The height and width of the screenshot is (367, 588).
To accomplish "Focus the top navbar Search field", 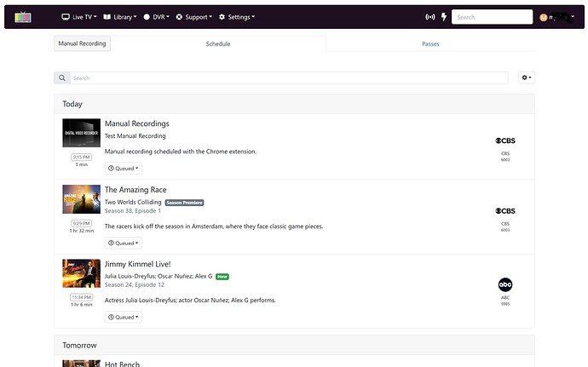I will 492,17.
